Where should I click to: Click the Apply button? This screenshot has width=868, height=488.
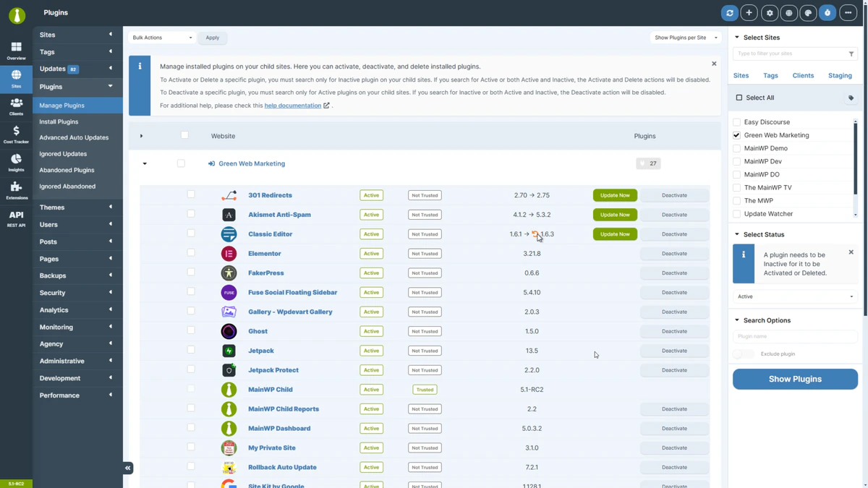pos(213,38)
